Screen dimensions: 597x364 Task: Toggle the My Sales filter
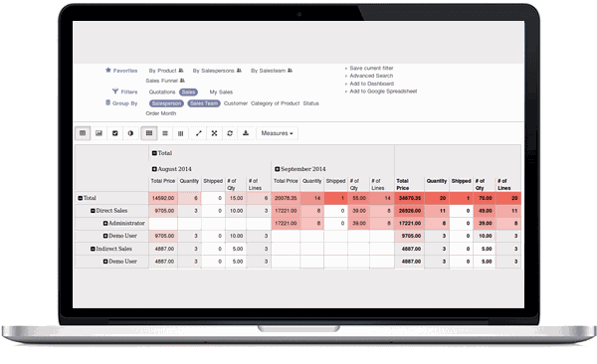point(221,92)
